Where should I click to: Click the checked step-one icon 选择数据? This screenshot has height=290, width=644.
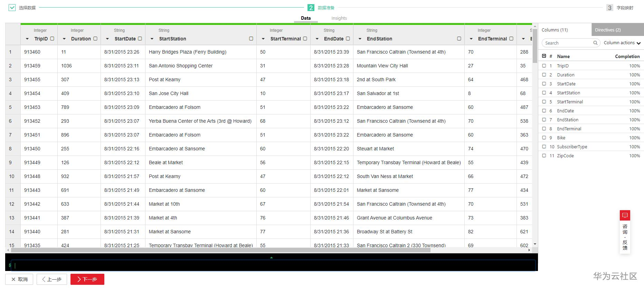(x=12, y=8)
